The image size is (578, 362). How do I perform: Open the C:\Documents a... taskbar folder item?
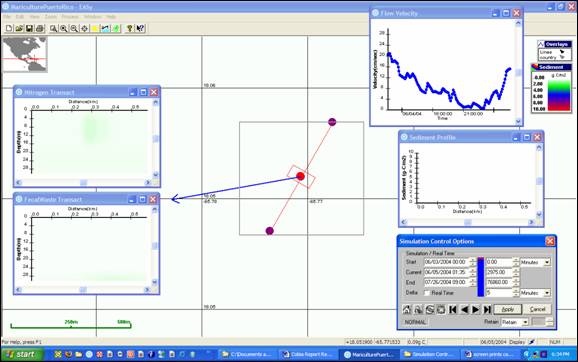[x=247, y=354]
